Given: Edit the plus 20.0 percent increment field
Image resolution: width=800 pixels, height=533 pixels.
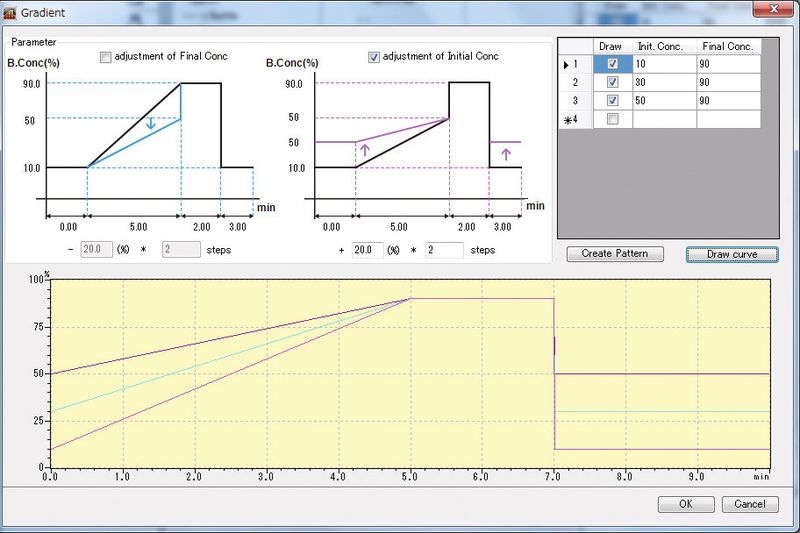Looking at the screenshot, I should (x=368, y=250).
